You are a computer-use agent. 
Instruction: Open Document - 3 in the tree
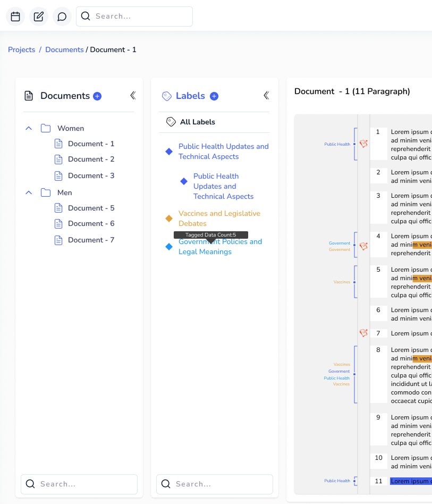tap(91, 175)
